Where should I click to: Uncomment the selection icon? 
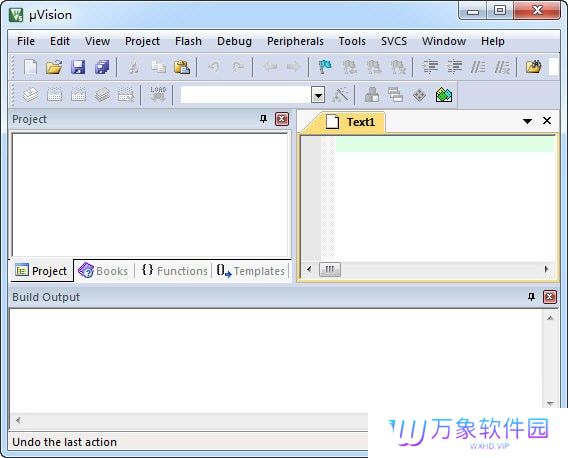click(x=502, y=67)
